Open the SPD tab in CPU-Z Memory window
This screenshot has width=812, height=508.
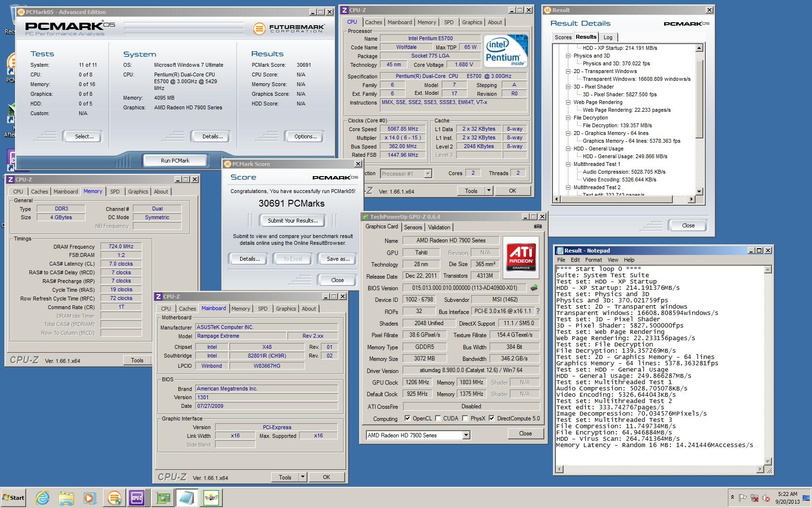[115, 192]
